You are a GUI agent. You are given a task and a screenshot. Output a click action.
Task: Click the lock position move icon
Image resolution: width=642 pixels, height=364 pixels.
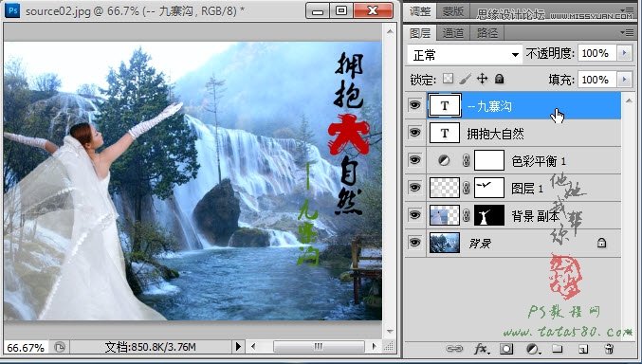point(482,79)
